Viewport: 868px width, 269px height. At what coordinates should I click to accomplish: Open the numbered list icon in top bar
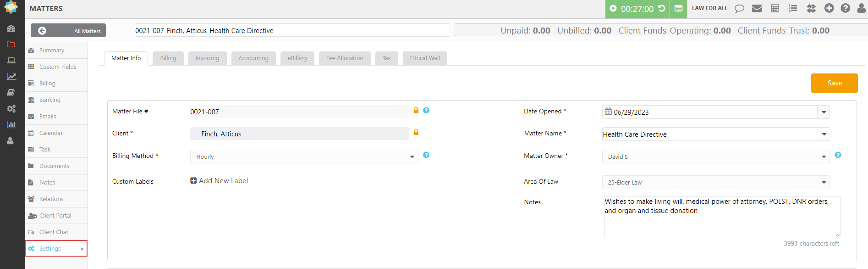(793, 9)
